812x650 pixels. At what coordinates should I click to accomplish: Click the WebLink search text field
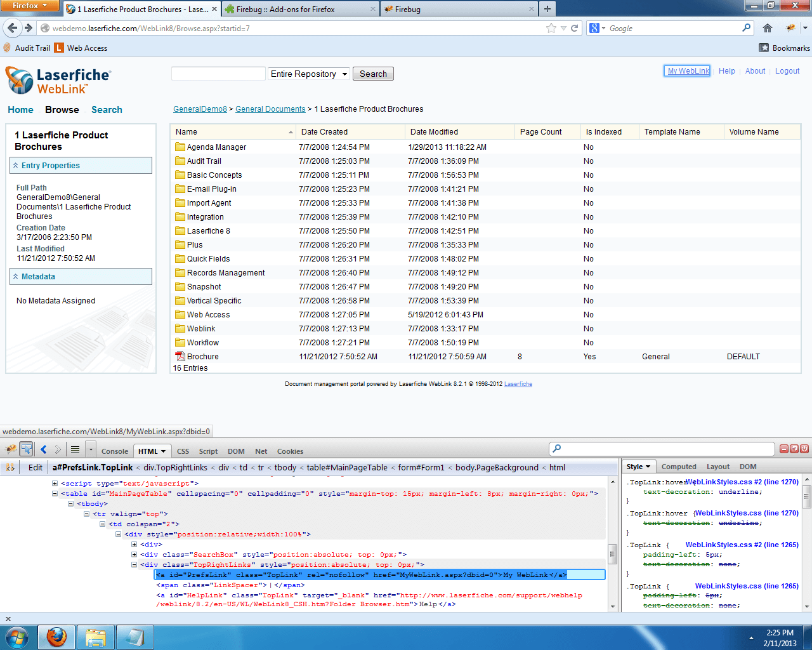pyautogui.click(x=218, y=74)
